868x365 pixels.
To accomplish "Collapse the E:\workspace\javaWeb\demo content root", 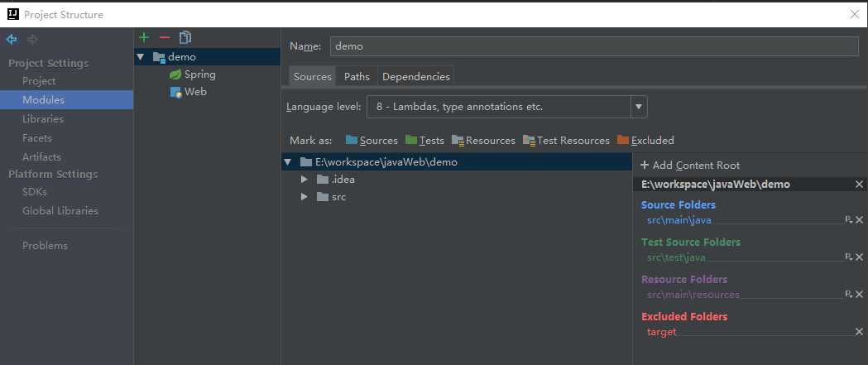I will tap(287, 162).
